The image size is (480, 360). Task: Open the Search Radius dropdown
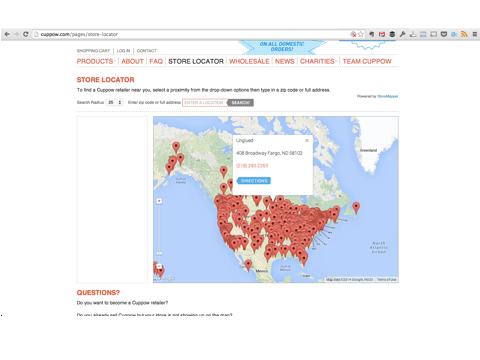point(114,102)
